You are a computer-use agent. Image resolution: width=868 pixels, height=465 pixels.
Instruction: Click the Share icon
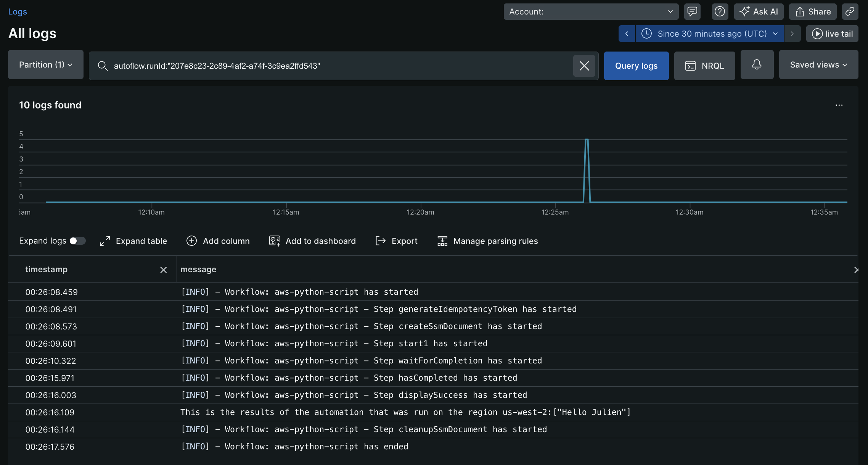pos(812,11)
